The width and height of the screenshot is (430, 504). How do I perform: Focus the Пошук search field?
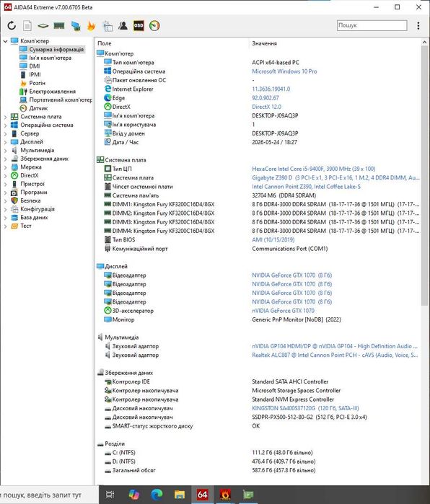372,25
